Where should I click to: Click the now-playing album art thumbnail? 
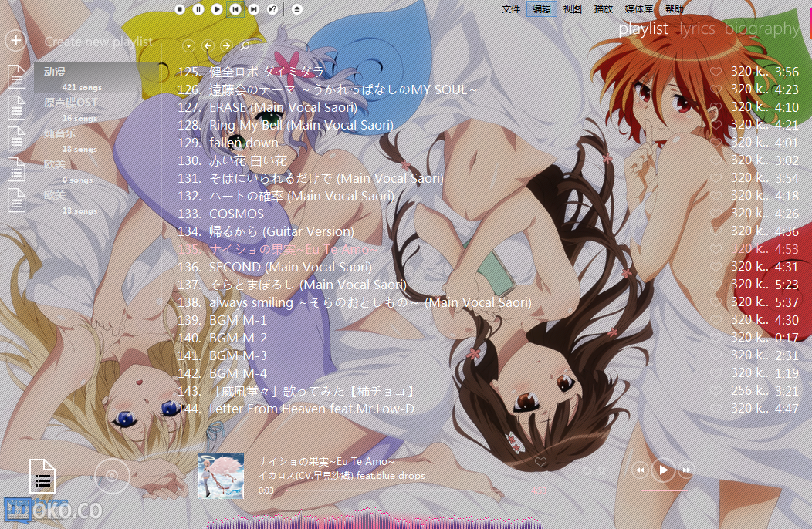(x=221, y=476)
